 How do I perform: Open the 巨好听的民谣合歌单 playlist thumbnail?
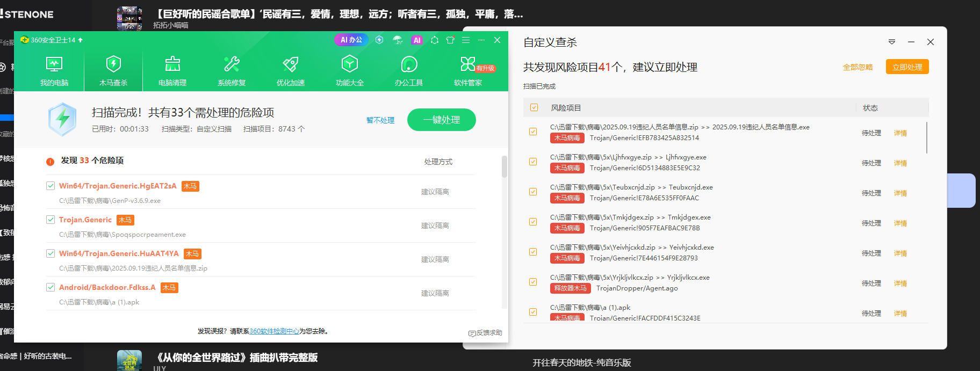[129, 18]
